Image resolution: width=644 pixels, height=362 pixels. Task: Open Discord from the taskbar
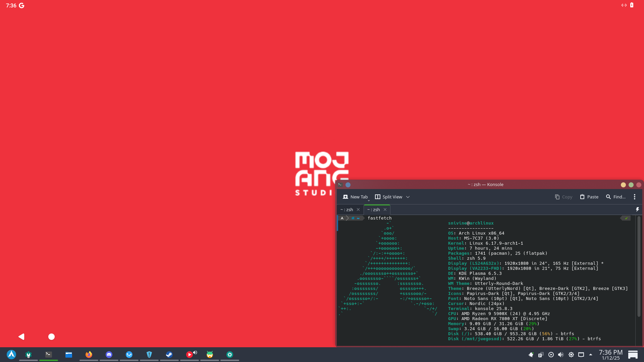point(109,354)
